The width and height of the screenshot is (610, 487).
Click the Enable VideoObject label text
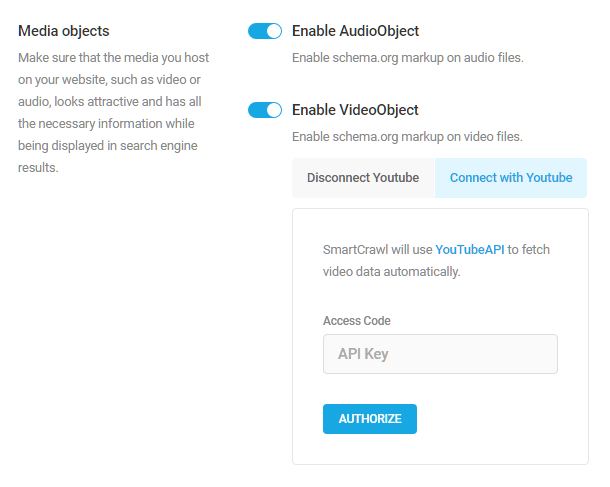pyautogui.click(x=355, y=110)
